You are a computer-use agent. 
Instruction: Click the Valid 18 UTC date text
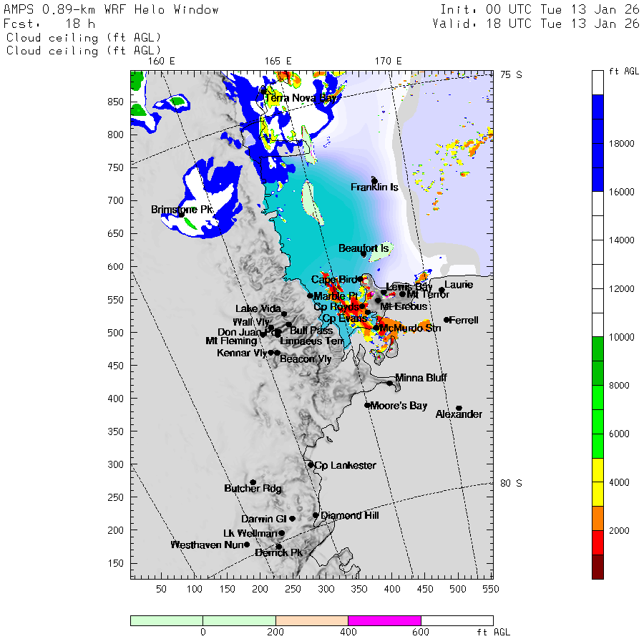point(535,24)
